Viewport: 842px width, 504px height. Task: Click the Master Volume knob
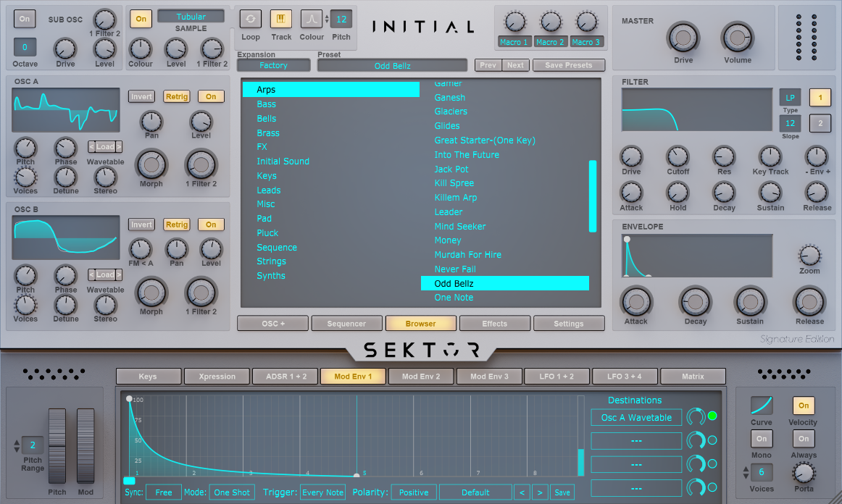(737, 38)
